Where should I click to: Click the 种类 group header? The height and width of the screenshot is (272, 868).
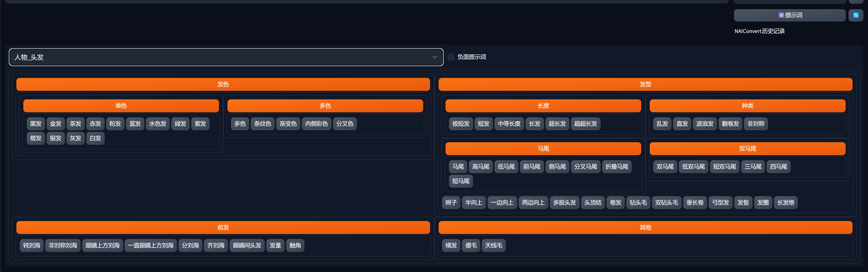[x=747, y=106]
